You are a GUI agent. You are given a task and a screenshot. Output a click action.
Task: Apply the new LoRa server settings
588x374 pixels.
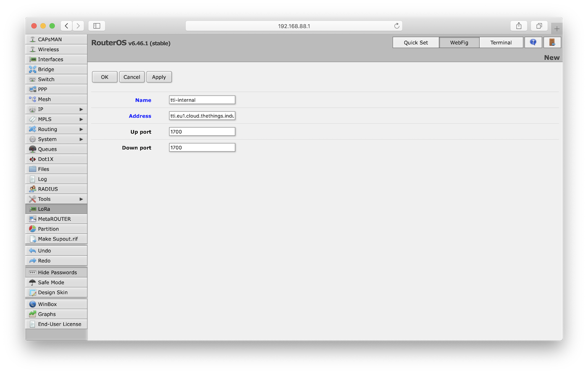click(159, 77)
